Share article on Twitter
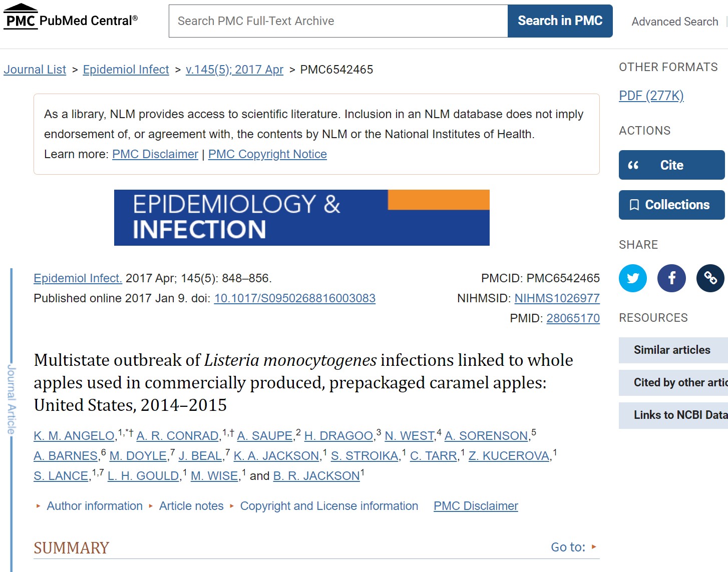The height and width of the screenshot is (572, 728). coord(633,278)
